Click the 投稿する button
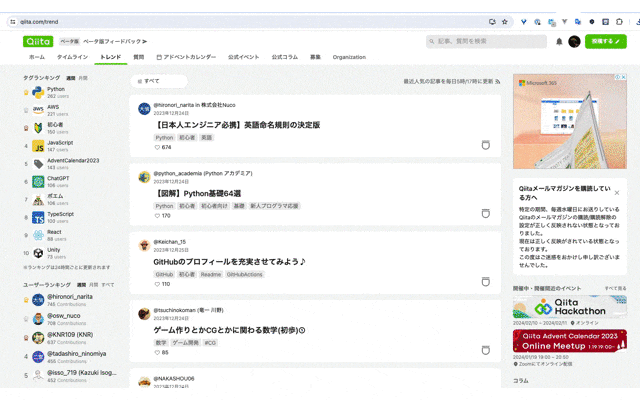Image resolution: width=640 pixels, height=400 pixels. coord(606,41)
